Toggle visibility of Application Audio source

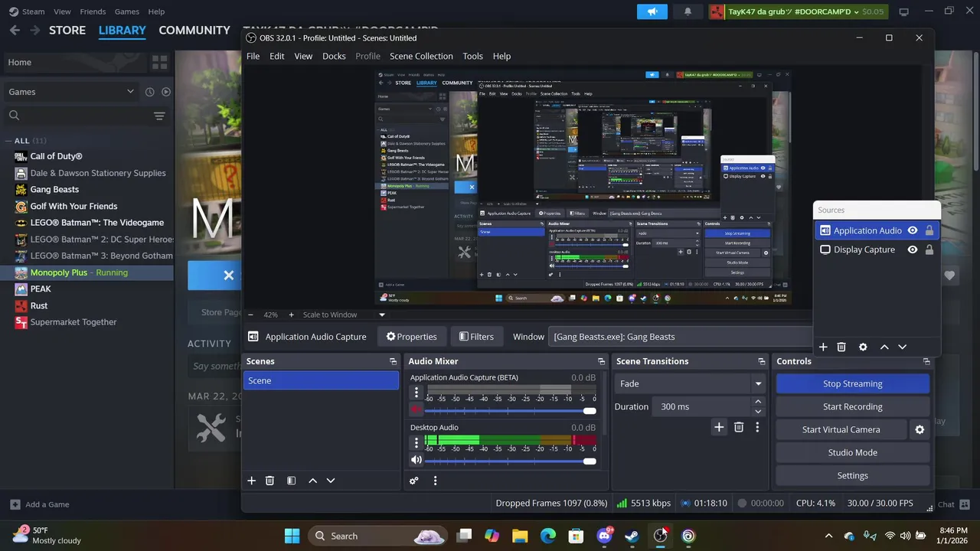[913, 230]
